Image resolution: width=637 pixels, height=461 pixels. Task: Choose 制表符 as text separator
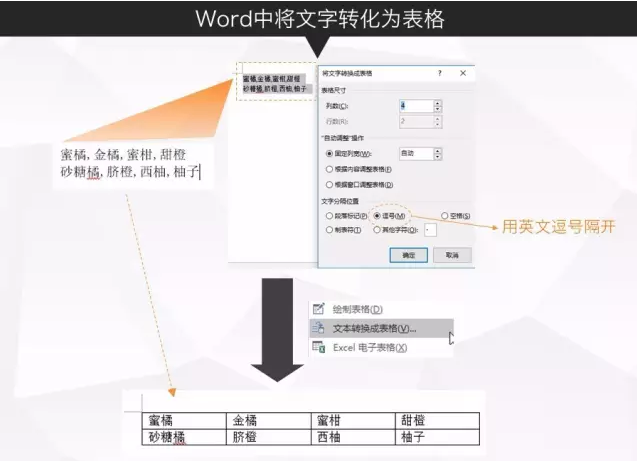tap(329, 229)
